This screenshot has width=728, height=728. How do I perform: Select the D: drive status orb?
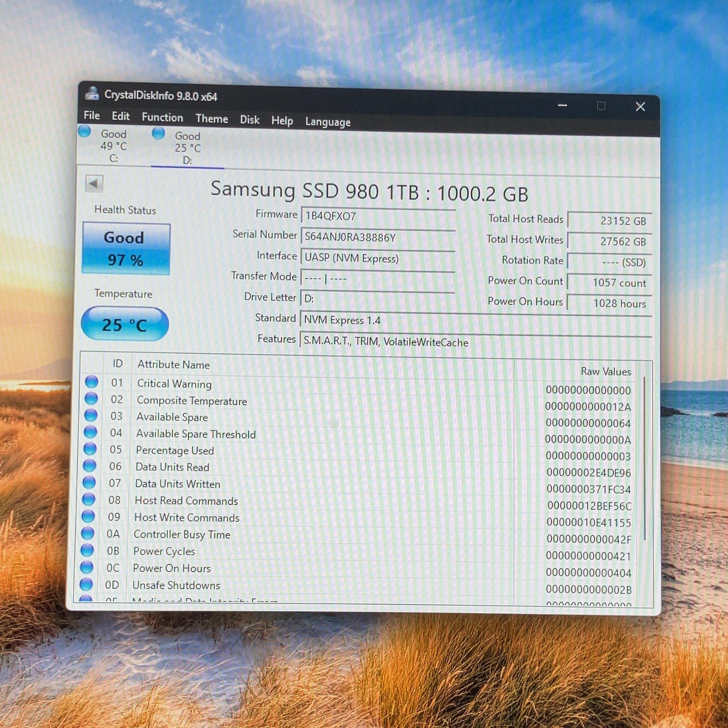pos(159,133)
